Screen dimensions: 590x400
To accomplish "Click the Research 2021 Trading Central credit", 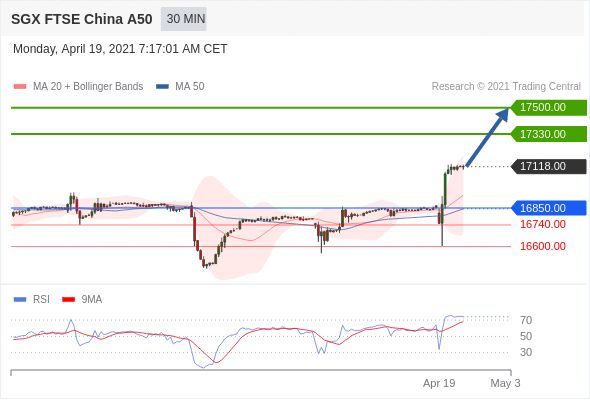I will 506,87.
